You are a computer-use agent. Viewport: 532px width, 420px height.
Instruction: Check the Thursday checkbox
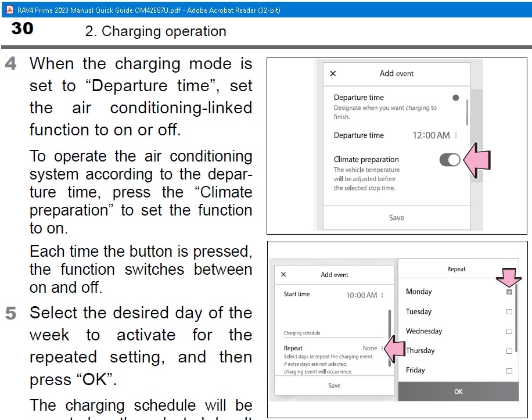pyautogui.click(x=509, y=351)
